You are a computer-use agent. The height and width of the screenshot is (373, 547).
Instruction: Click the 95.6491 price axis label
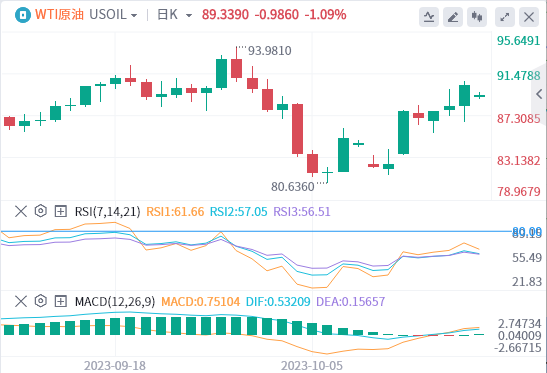(519, 41)
